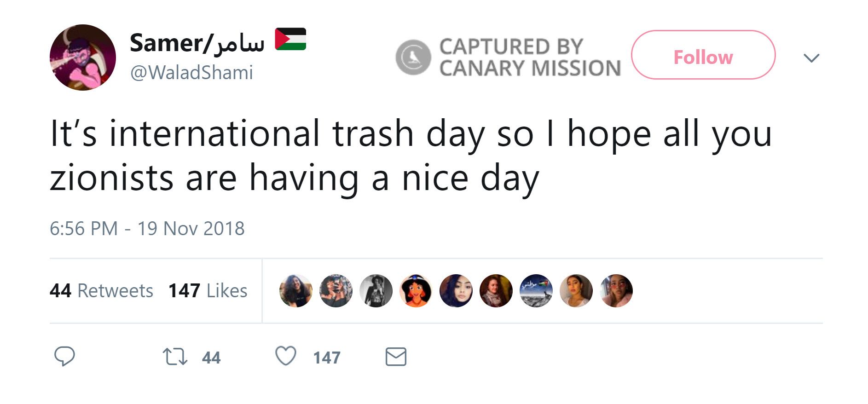Screen dimensions: 868x404
Task: Click the 44 count beside the retweet arrows
Action: pyautogui.click(x=211, y=358)
